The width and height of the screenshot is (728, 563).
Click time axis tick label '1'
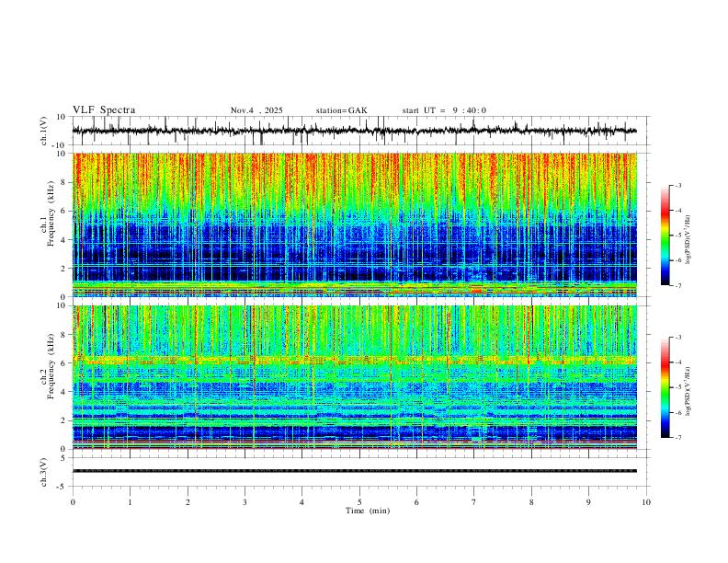(130, 502)
